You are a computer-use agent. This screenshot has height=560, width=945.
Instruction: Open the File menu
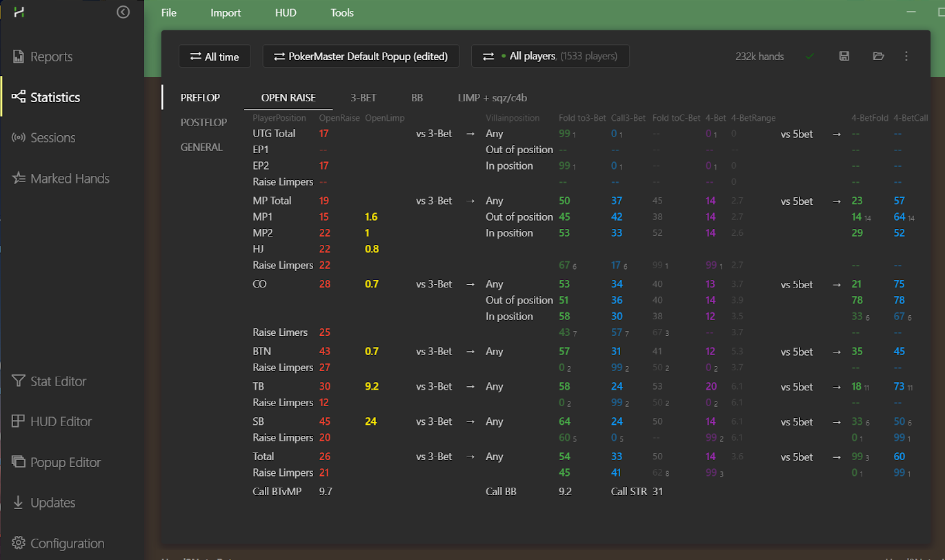(169, 12)
